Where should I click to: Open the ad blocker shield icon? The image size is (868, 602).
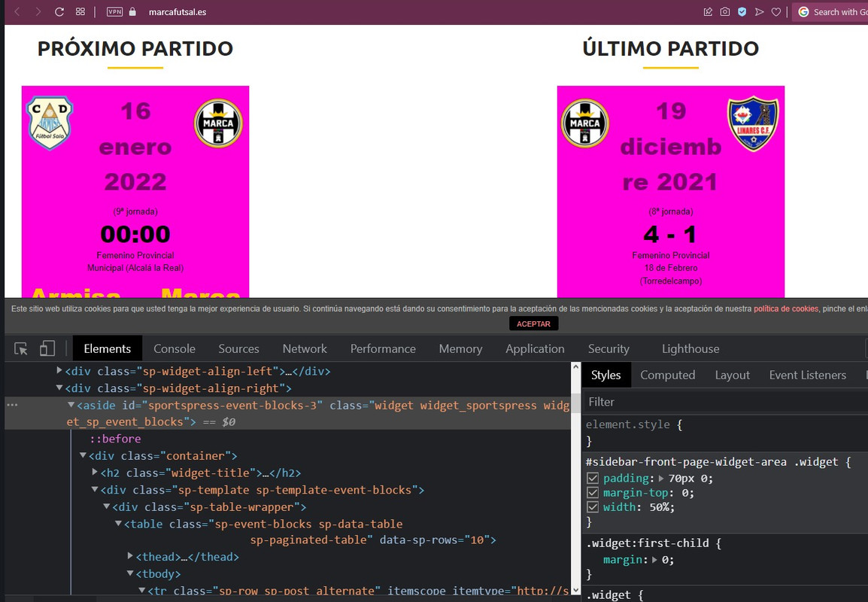742,11
